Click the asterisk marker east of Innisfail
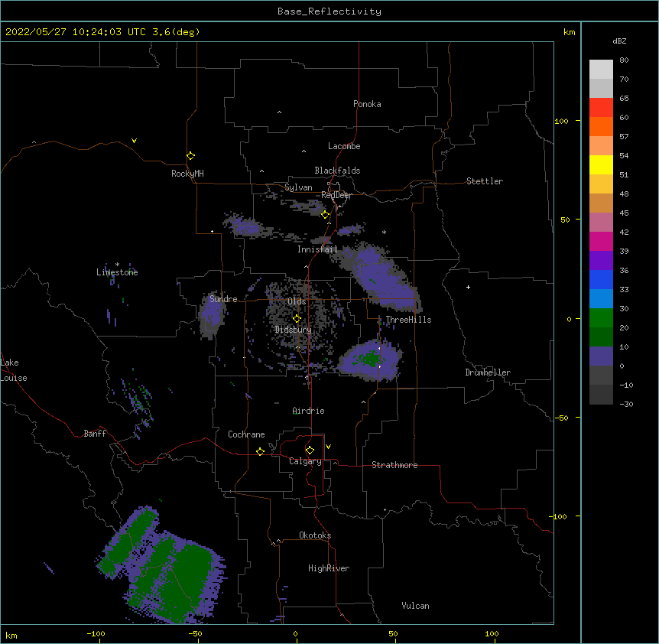This screenshot has height=644, width=659. pyautogui.click(x=384, y=232)
